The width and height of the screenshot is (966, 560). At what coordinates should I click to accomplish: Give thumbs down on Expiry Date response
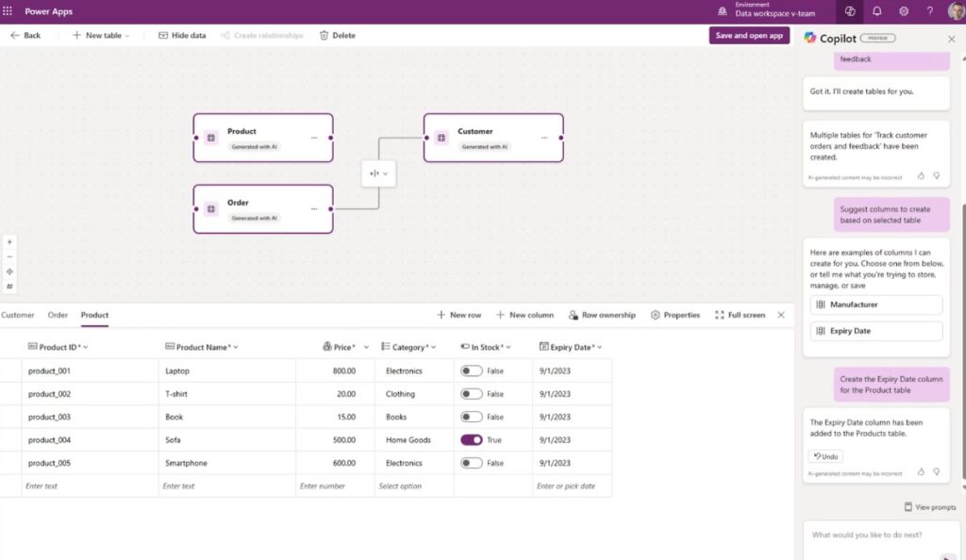pos(937,472)
